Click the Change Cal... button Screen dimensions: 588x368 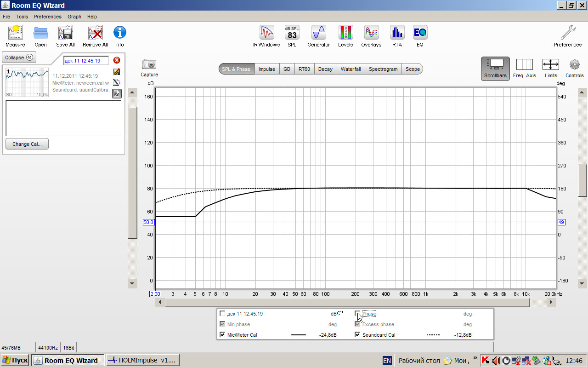tap(27, 144)
